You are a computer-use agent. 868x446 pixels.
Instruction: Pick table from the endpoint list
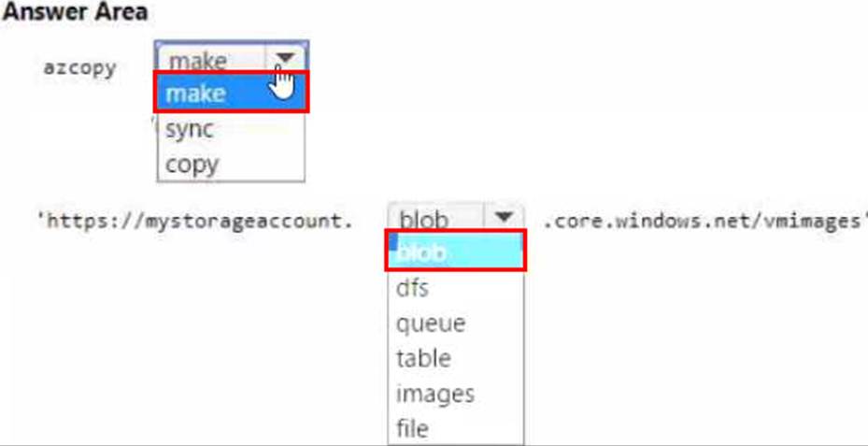[x=423, y=358]
